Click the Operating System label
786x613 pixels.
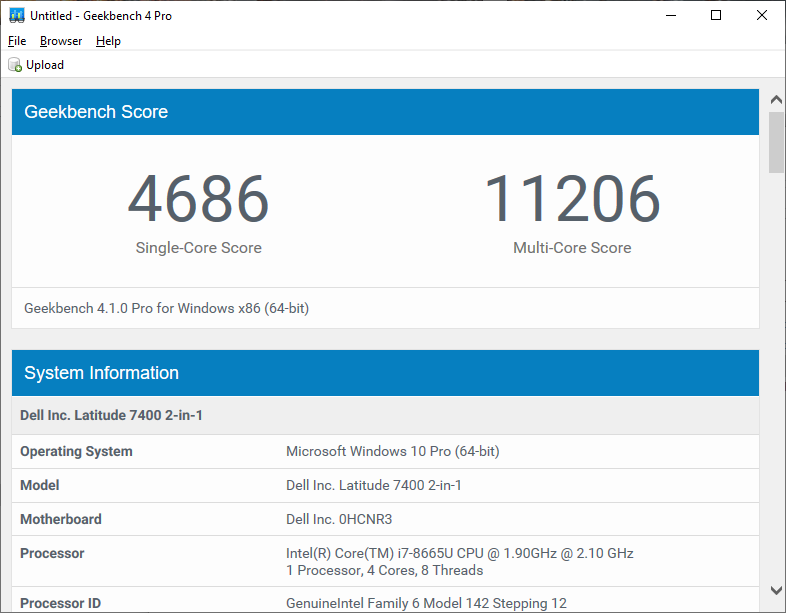point(76,451)
